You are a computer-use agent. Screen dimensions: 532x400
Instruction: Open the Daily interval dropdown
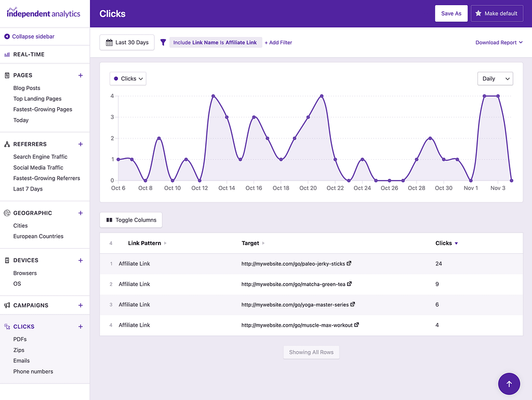click(x=495, y=78)
